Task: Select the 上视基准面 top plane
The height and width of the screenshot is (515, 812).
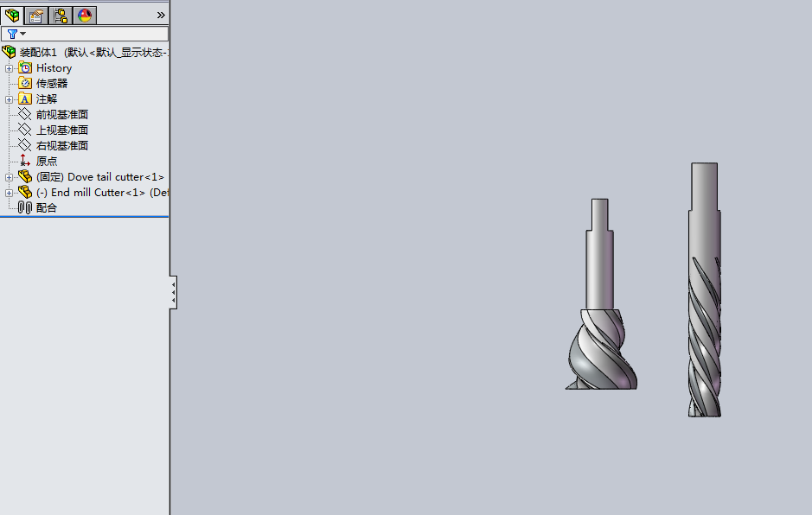Action: pyautogui.click(x=62, y=130)
